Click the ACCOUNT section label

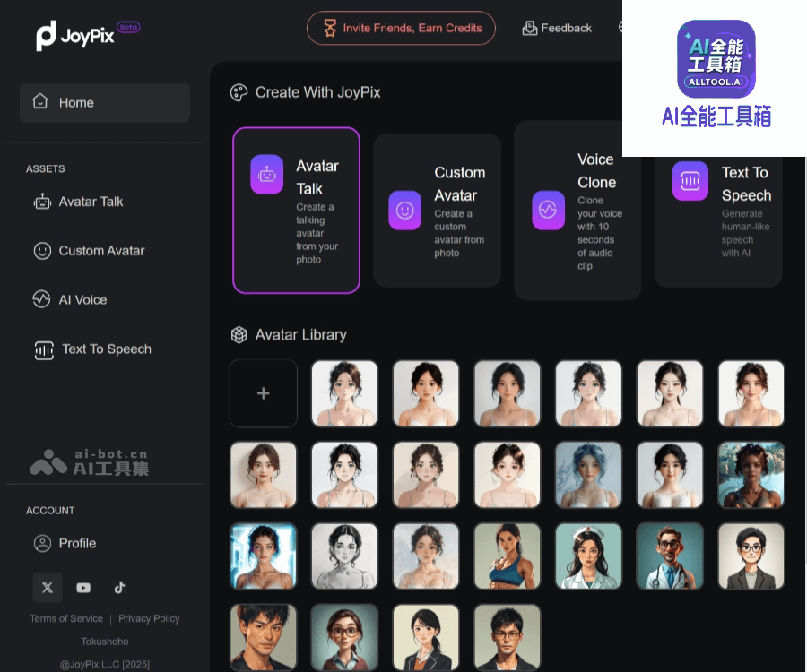(50, 511)
